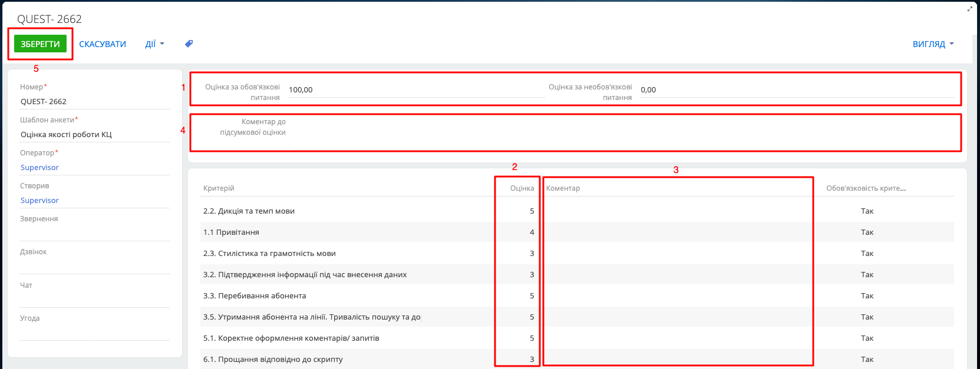Select row 2.2. Дикція та темп мови
This screenshot has height=369, width=980.
[577, 211]
